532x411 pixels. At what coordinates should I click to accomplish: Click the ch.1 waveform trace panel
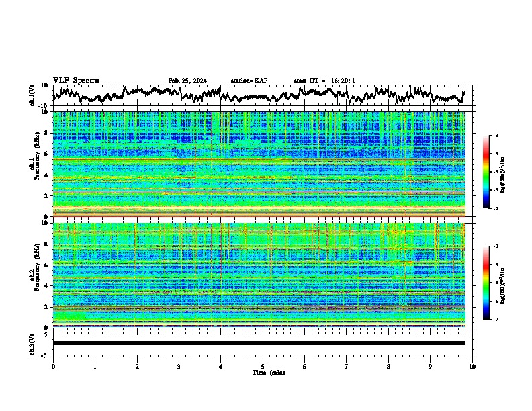pos(263,95)
